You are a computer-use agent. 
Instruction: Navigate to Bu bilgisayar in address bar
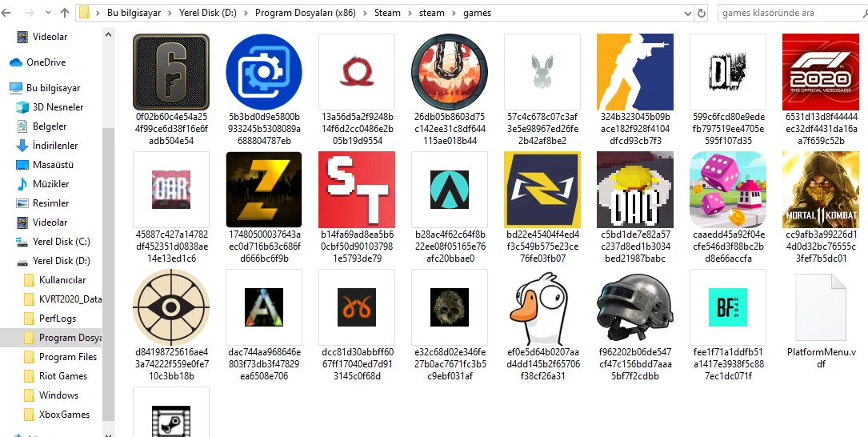[x=134, y=13]
